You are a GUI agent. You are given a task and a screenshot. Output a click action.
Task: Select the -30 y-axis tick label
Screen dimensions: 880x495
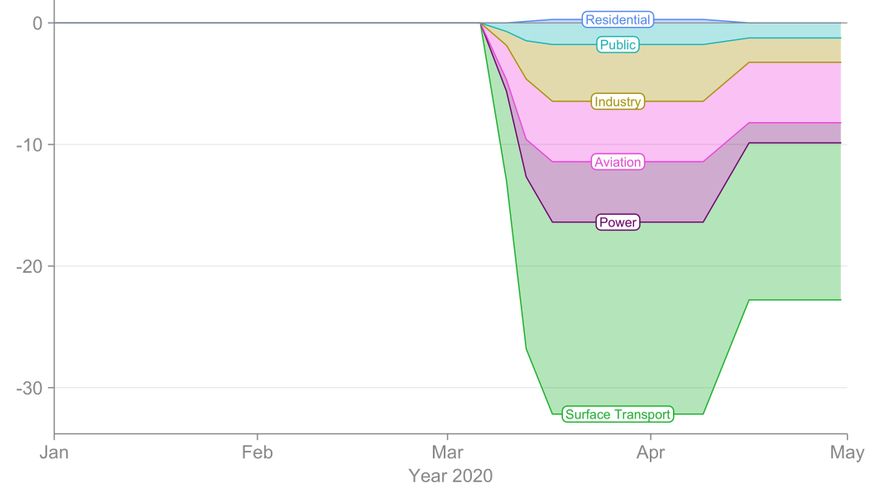point(28,388)
